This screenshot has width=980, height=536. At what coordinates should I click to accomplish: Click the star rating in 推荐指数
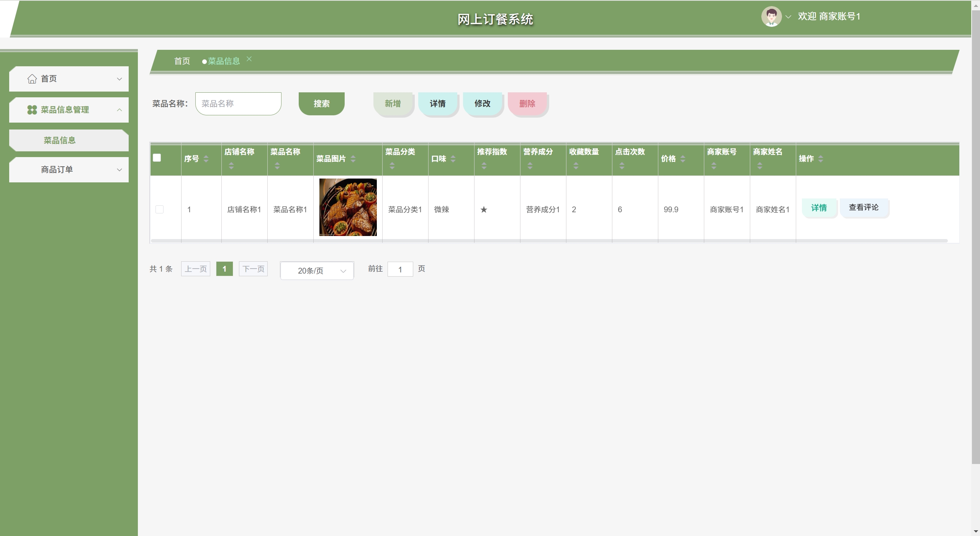click(x=484, y=210)
